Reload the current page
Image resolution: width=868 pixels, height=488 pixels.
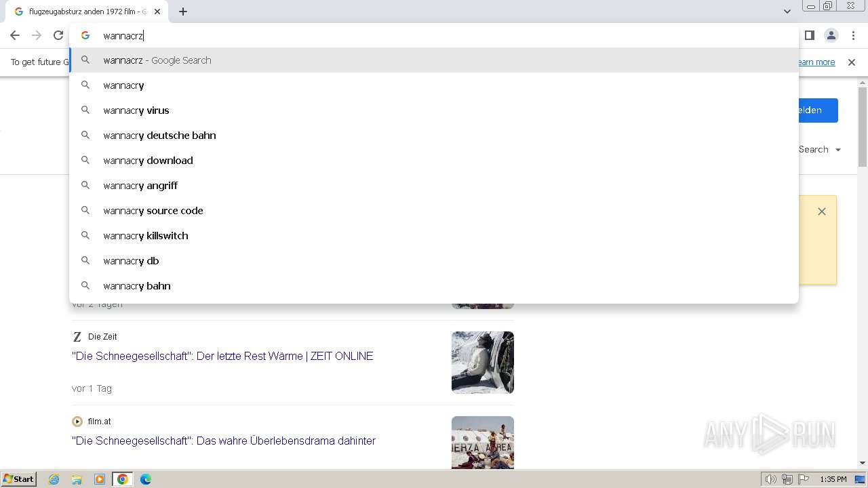point(58,35)
